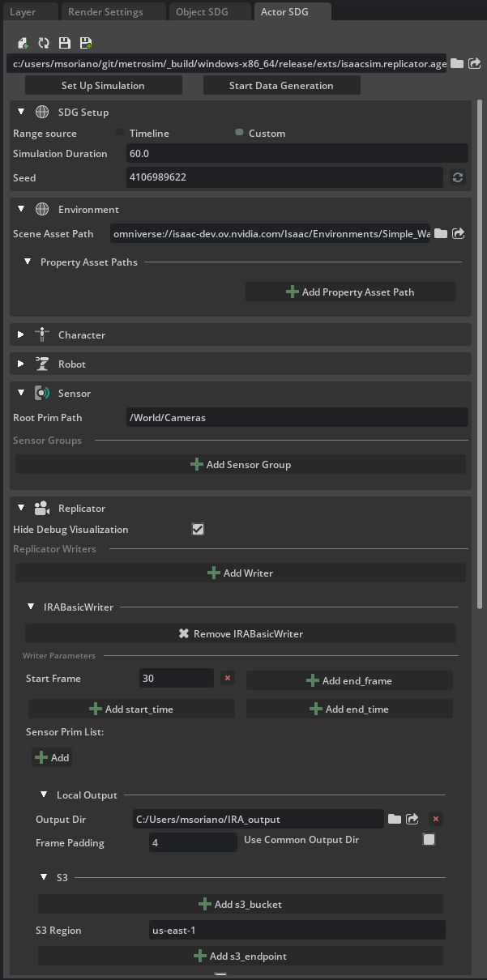Image resolution: width=487 pixels, height=980 pixels.
Task: Browse folder for Scene Asset Path
Action: (441, 233)
